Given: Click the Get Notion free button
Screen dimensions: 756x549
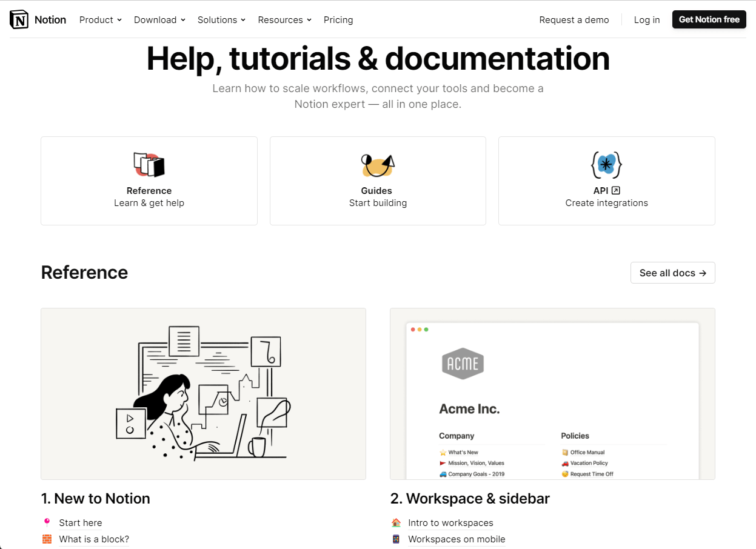Looking at the screenshot, I should [x=709, y=19].
